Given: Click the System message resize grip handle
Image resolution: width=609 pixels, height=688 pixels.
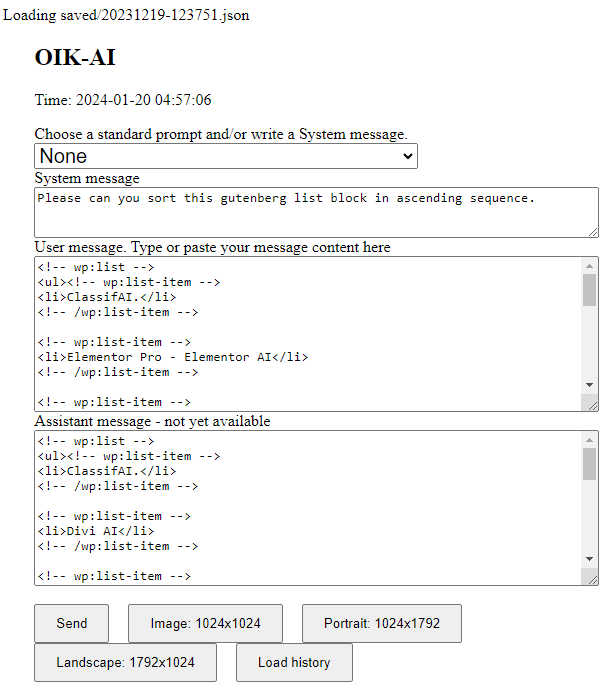Looking at the screenshot, I should [x=593, y=232].
